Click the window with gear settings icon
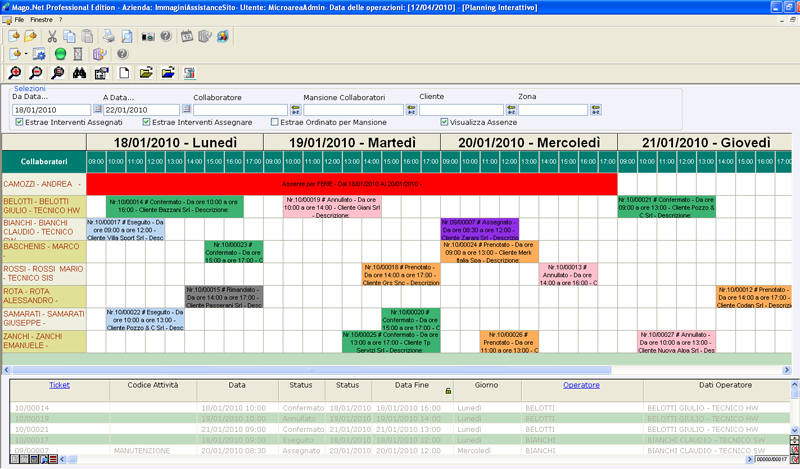 click(x=39, y=54)
